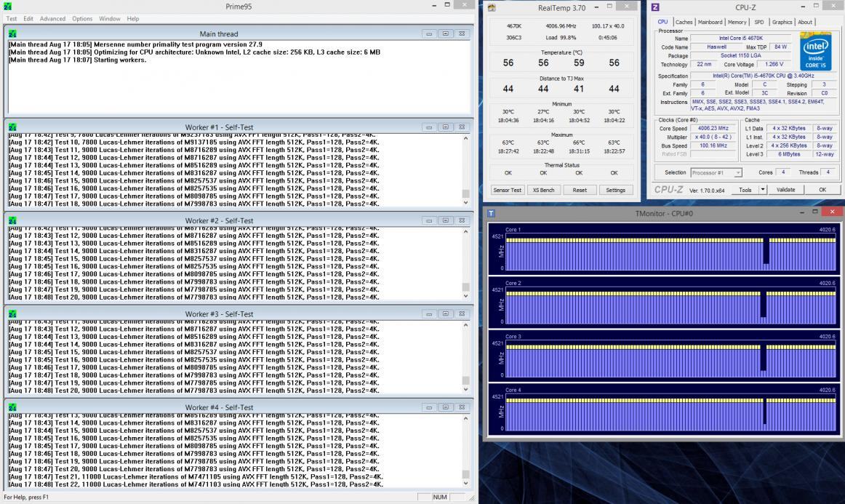Viewport: 845px width, 504px height.
Task: Open the Window menu in Prime95
Action: pos(109,18)
